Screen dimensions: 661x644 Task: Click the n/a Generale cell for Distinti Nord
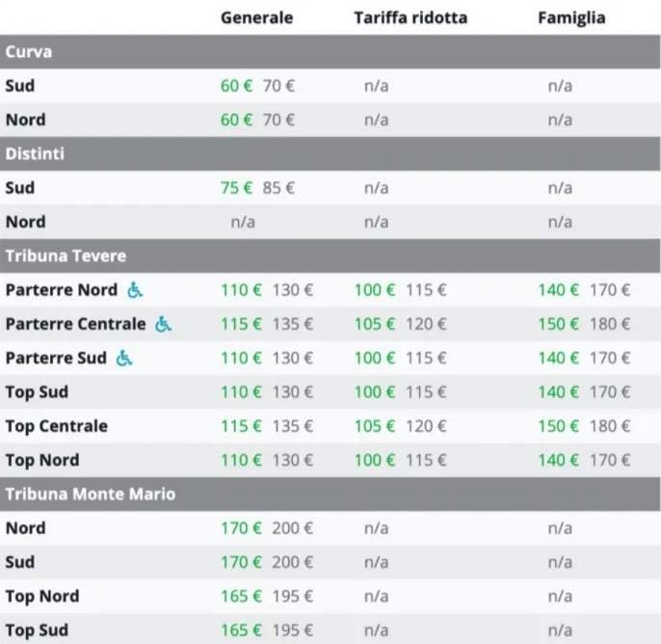click(243, 223)
